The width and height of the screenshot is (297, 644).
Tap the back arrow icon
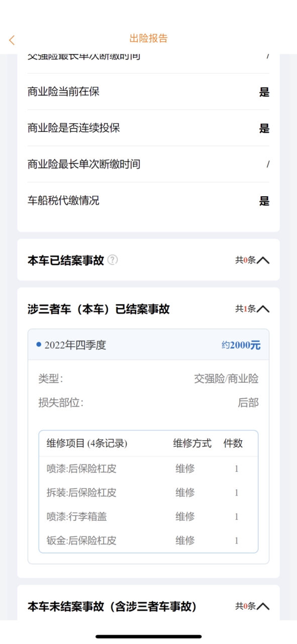point(12,40)
